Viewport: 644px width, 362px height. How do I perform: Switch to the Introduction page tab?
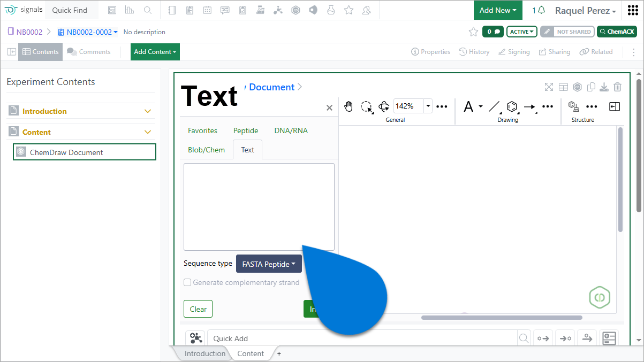click(204, 353)
